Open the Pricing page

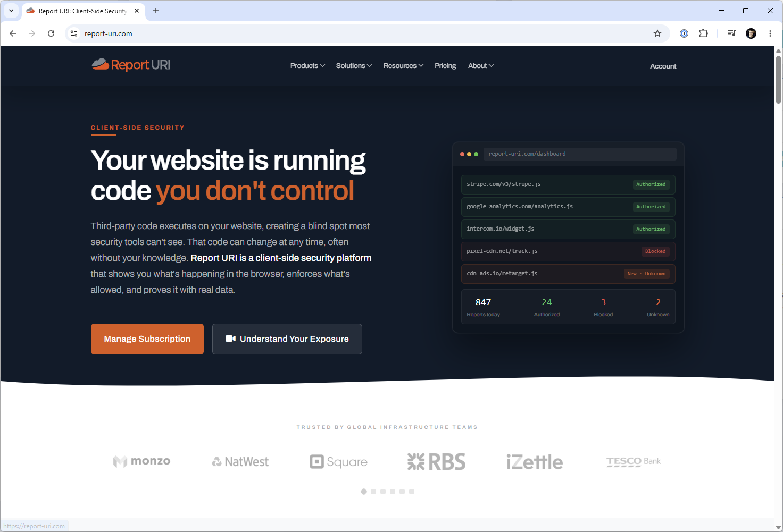tap(445, 66)
